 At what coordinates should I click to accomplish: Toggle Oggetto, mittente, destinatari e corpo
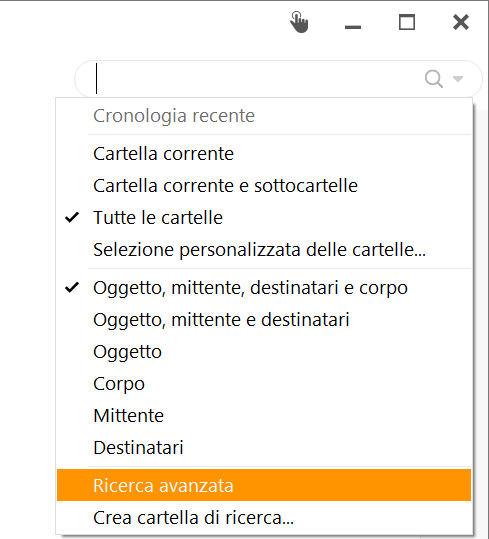(264, 288)
